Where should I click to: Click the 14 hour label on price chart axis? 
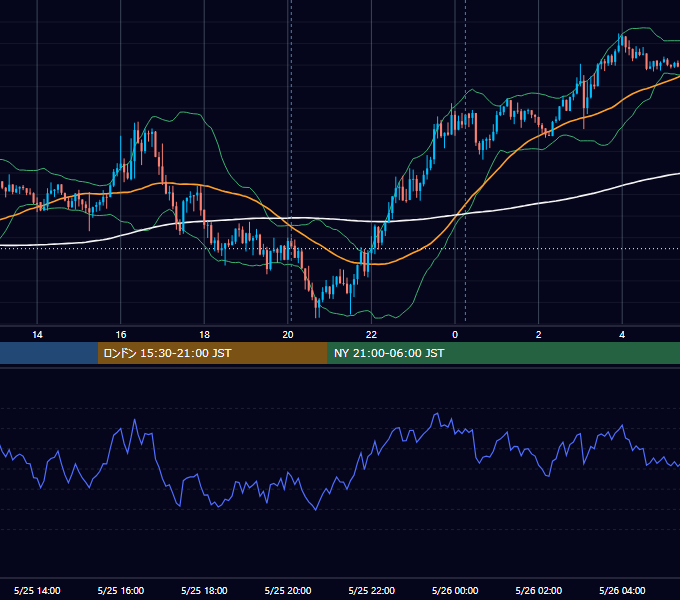[x=37, y=335]
